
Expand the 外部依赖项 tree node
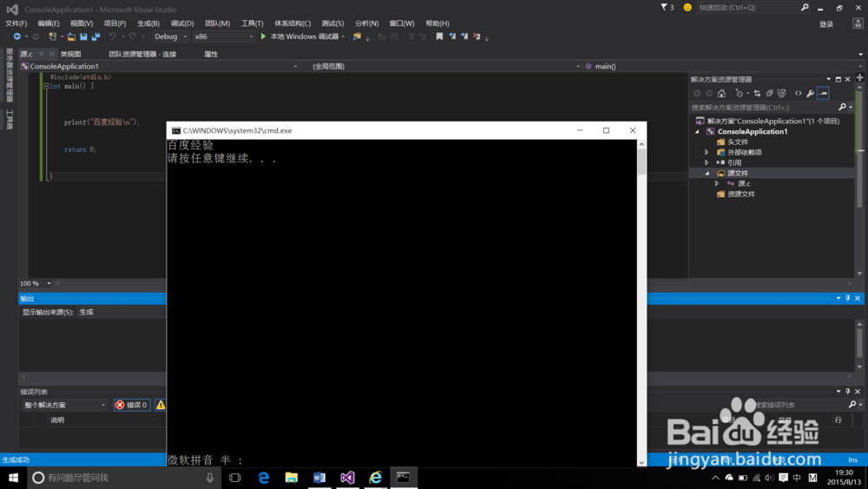click(x=707, y=153)
